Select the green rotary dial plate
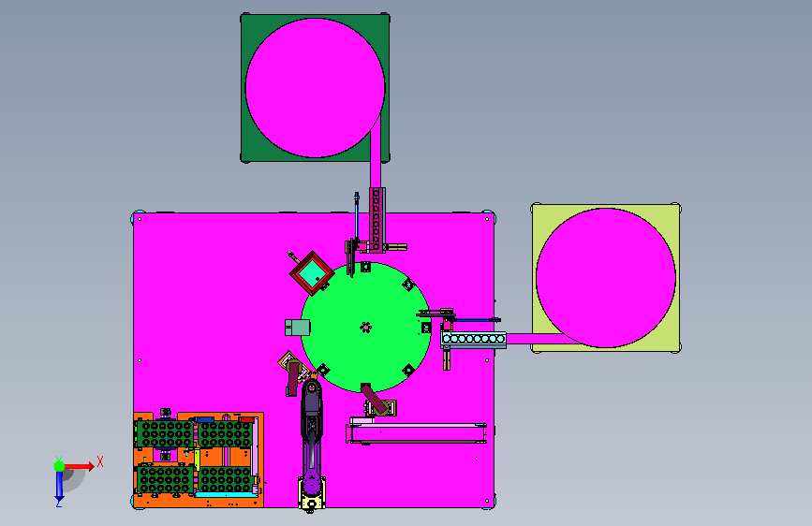This screenshot has width=812, height=526. point(365,328)
